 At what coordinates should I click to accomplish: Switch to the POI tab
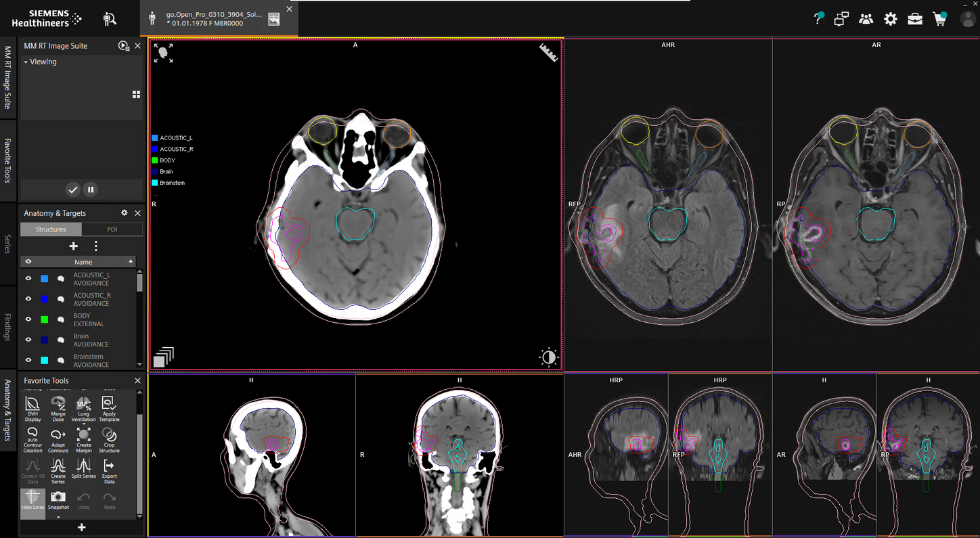[x=112, y=229]
